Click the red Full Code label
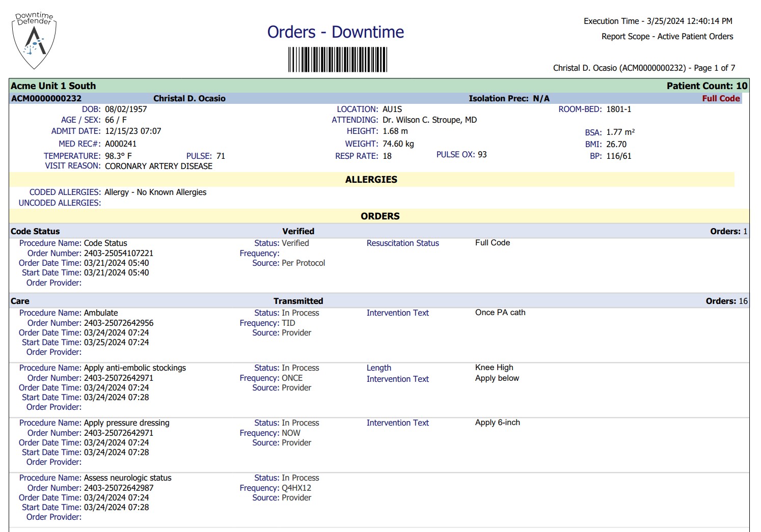Screen dimensions: 761x532 720,99
